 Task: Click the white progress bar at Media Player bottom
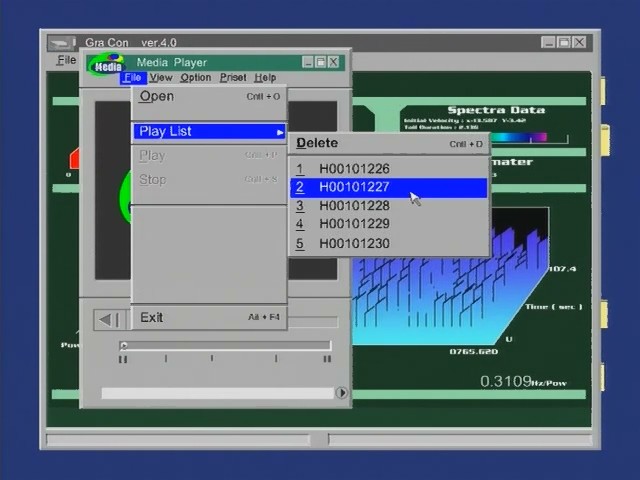coord(217,393)
